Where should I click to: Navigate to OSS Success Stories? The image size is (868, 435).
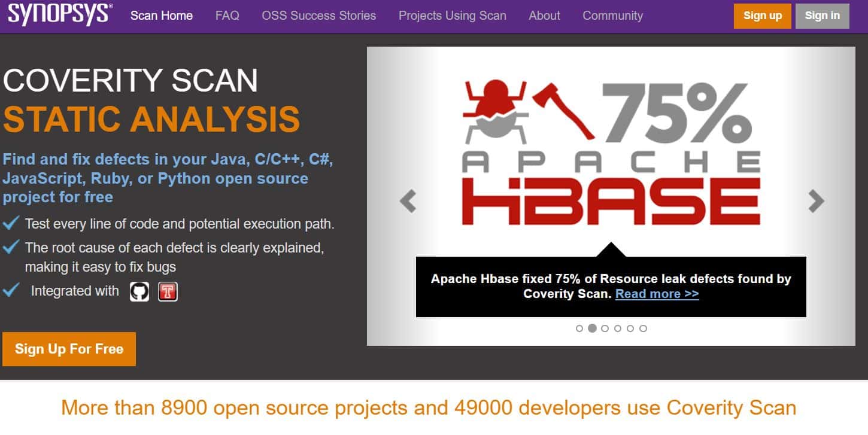(x=318, y=16)
